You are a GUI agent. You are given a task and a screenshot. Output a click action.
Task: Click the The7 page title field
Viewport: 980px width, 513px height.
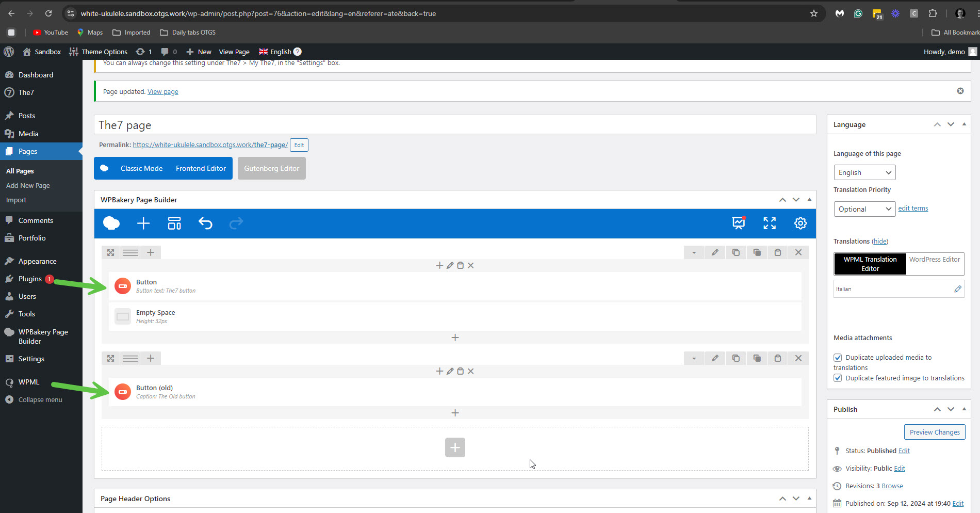coord(455,125)
